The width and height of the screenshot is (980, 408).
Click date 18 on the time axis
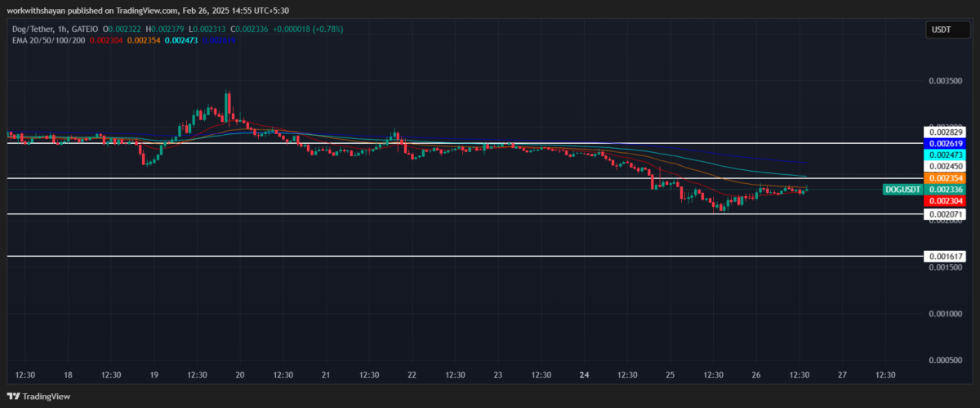tap(68, 375)
